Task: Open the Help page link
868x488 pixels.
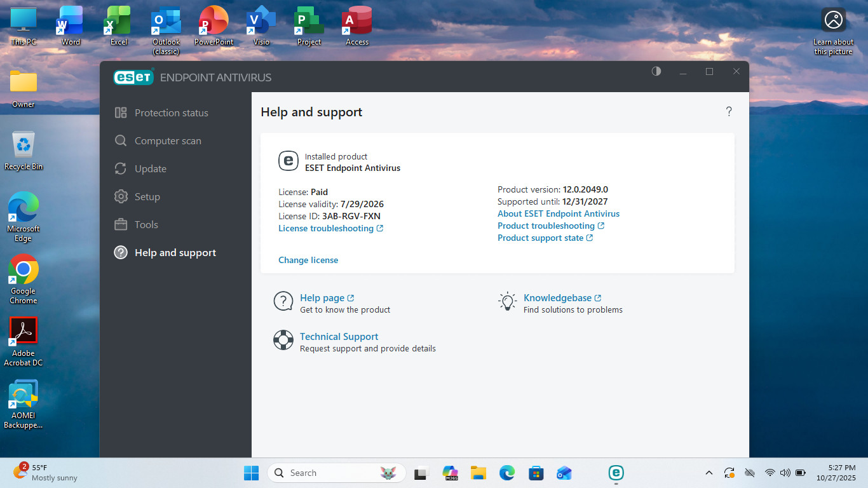Action: tap(327, 298)
